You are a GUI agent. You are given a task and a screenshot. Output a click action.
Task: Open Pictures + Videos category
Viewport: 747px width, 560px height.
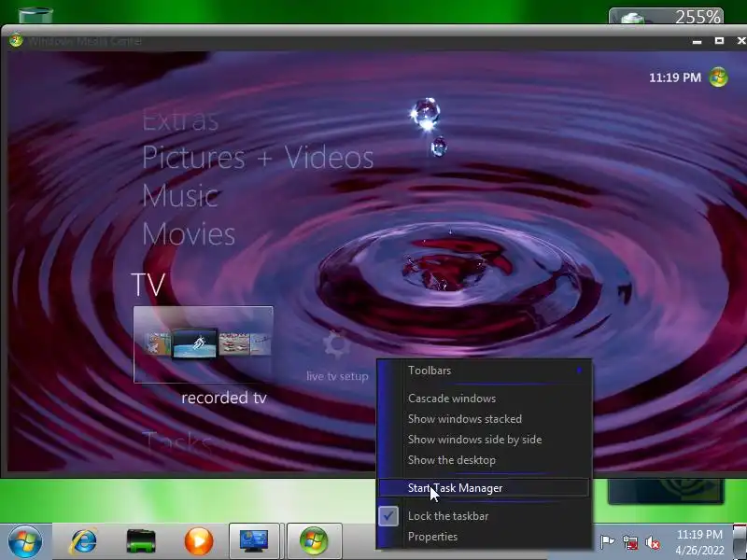258,158
